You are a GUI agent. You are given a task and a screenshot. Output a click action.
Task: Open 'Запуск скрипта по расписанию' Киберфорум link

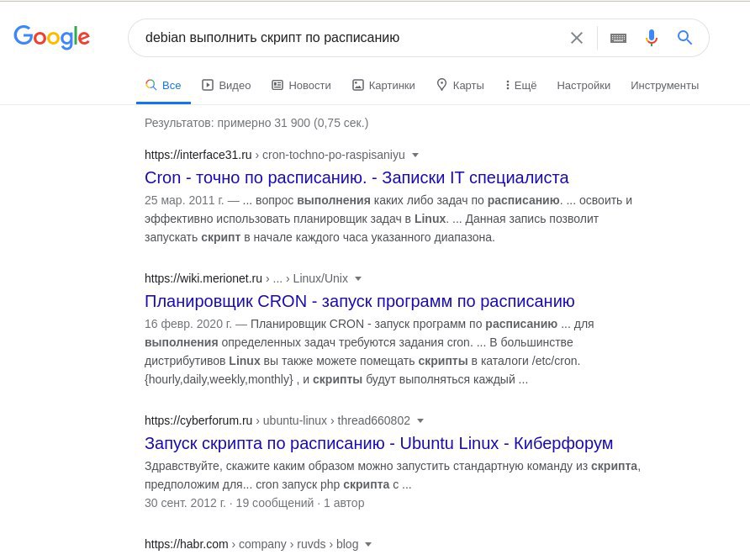pyautogui.click(x=378, y=443)
